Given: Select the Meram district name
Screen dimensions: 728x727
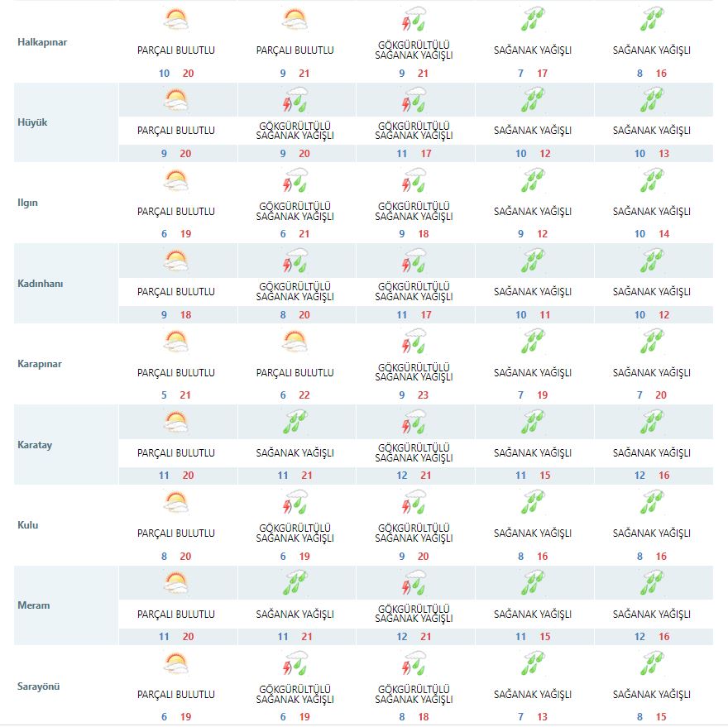Looking at the screenshot, I should [34, 605].
